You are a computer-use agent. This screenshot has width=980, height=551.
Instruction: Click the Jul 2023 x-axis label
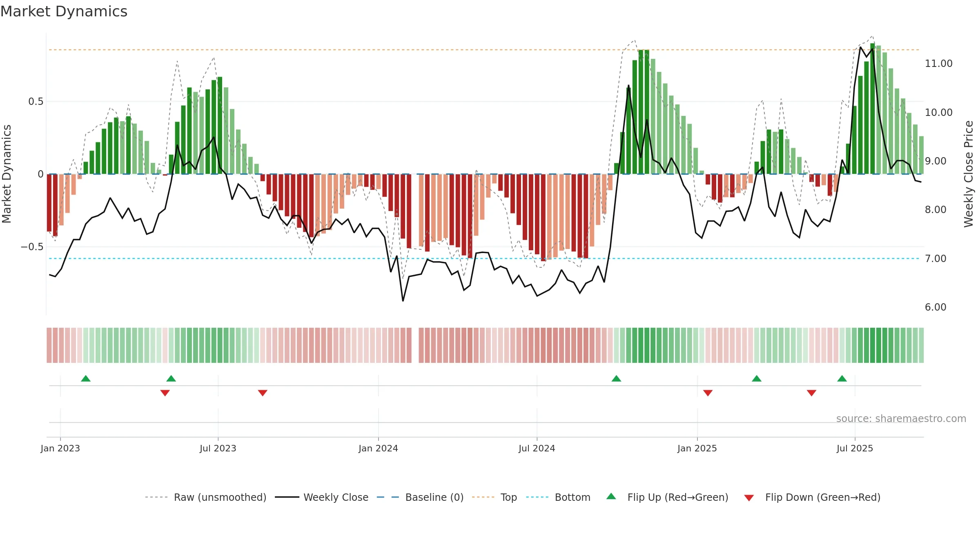pyautogui.click(x=218, y=448)
